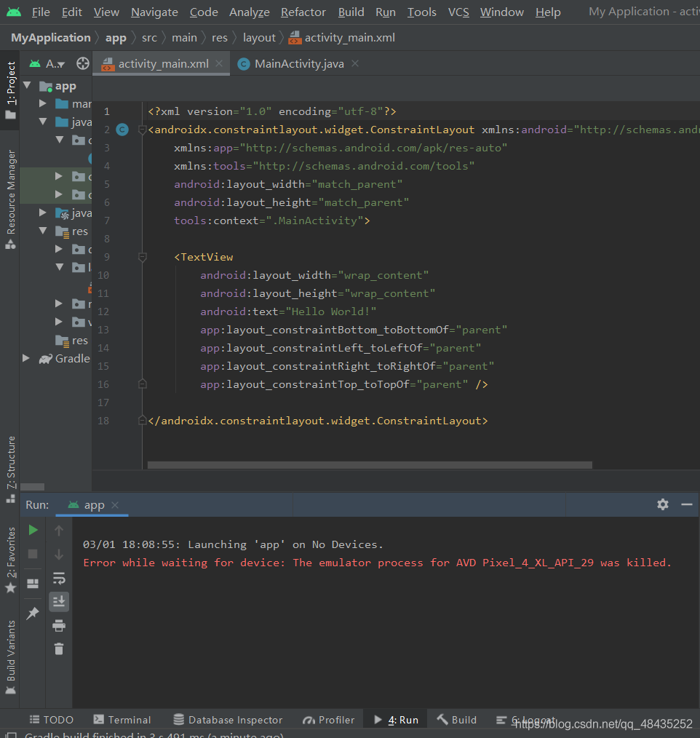The height and width of the screenshot is (738, 700).
Task: Open the Help menu
Action: coord(548,12)
